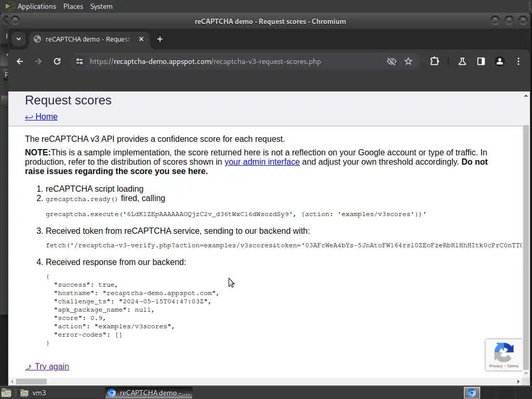Click the grecaptcha.execute code line
The image size is (532, 399).
(x=236, y=214)
